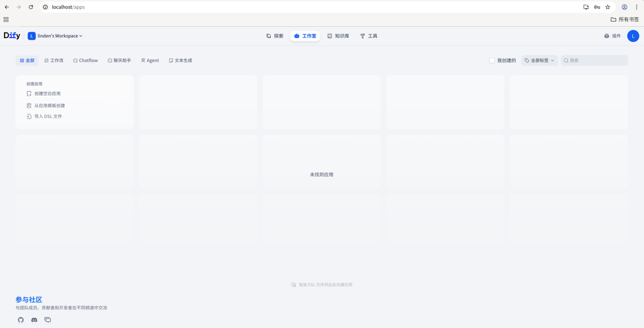Click the 未找到应用 message text
This screenshot has height=328, width=644.
pyautogui.click(x=322, y=174)
